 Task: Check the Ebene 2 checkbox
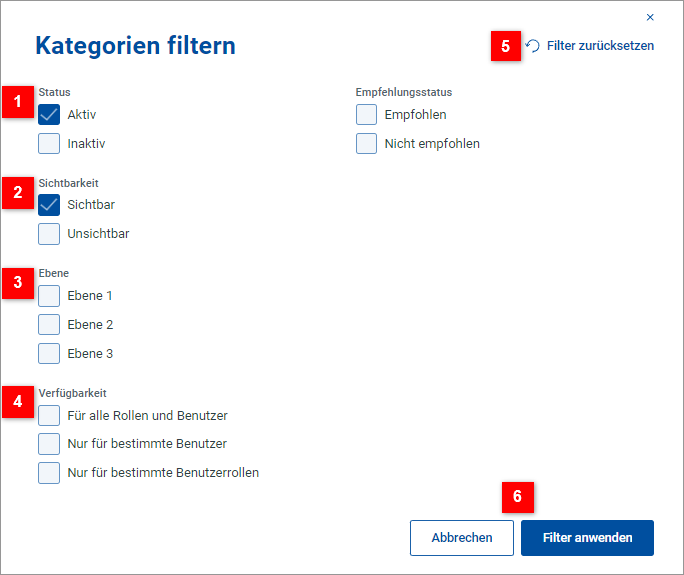49,325
